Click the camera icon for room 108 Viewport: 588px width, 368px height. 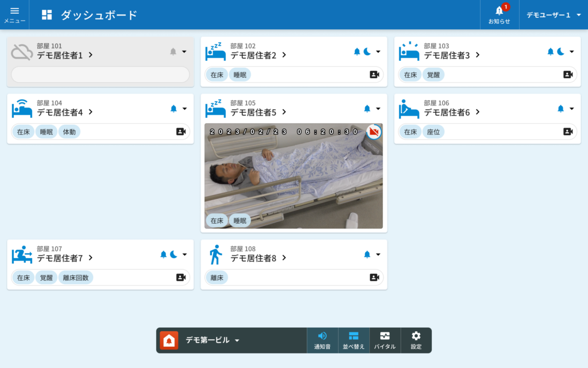point(374,277)
